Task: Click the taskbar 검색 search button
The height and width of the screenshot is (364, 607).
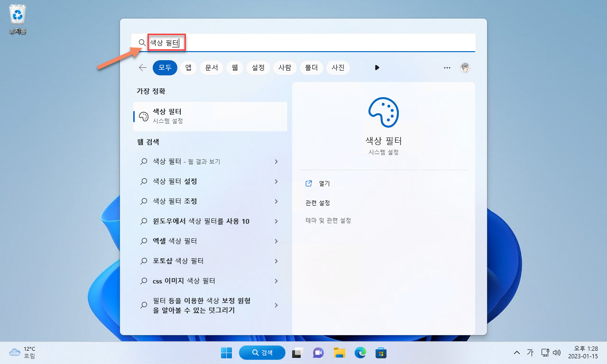Action: pos(262,353)
